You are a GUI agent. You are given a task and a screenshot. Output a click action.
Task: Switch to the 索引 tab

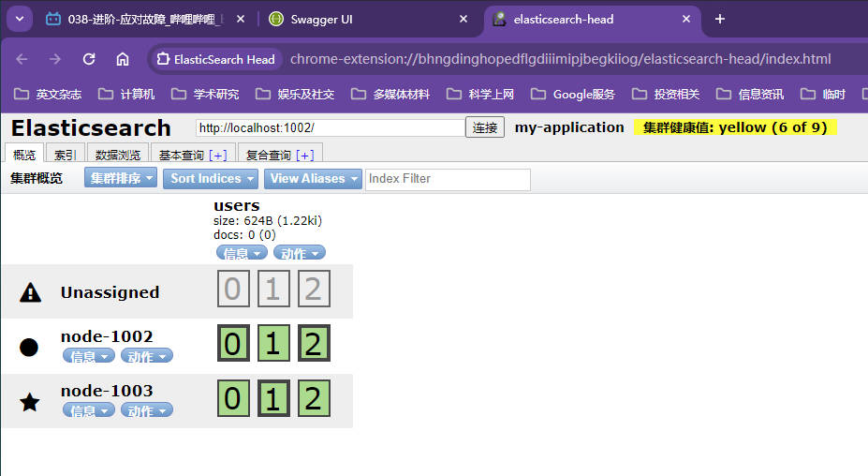point(66,155)
